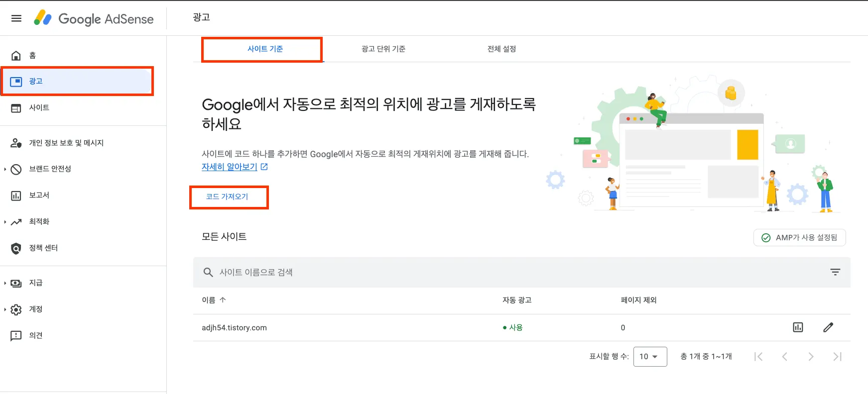Go to previous page pagination arrow
The width and height of the screenshot is (868, 394).
(785, 357)
